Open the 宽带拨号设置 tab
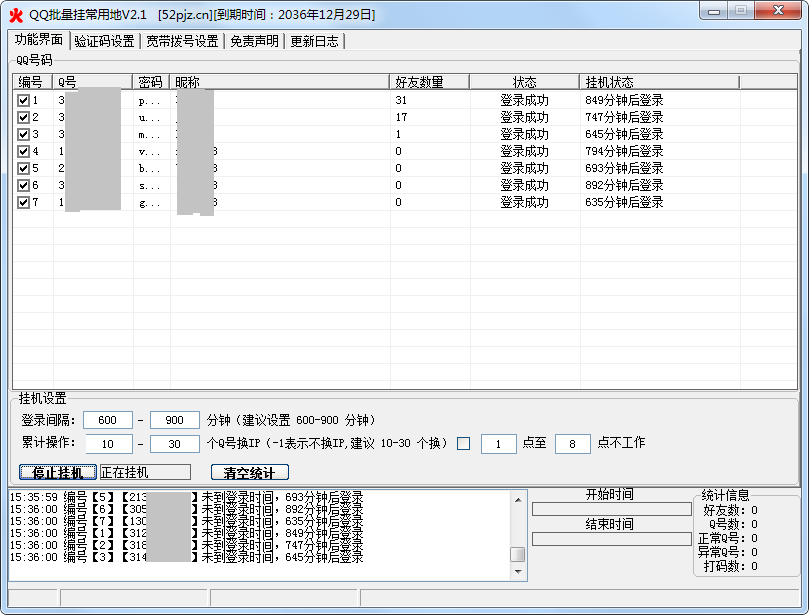Viewport: 809px width, 615px height. click(181, 41)
